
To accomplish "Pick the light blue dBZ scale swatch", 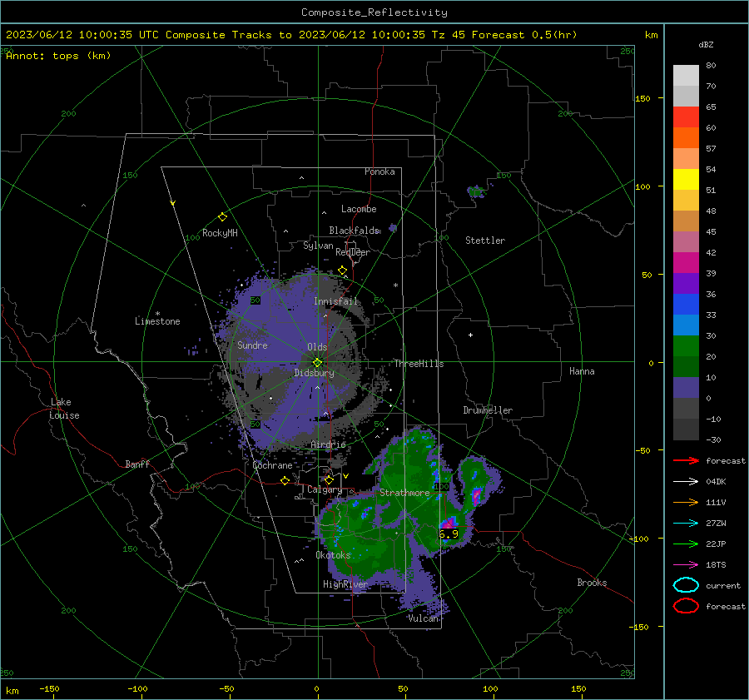I will click(x=686, y=325).
